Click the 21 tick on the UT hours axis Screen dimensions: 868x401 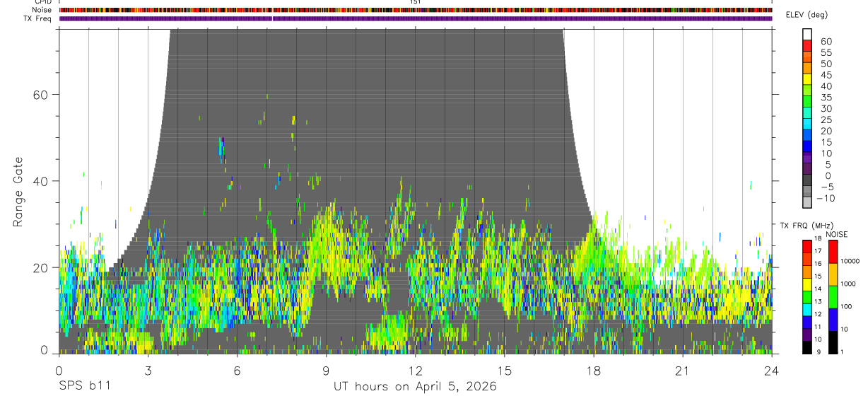(683, 371)
